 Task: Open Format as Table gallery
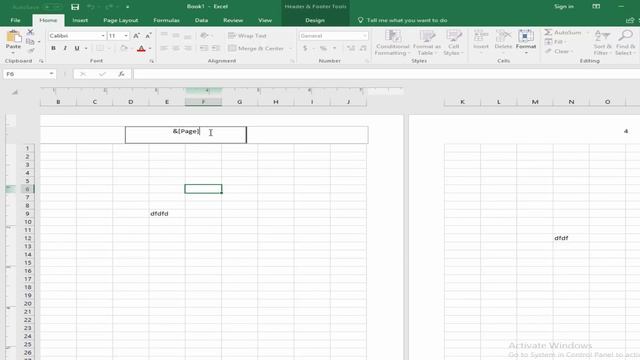[x=427, y=42]
